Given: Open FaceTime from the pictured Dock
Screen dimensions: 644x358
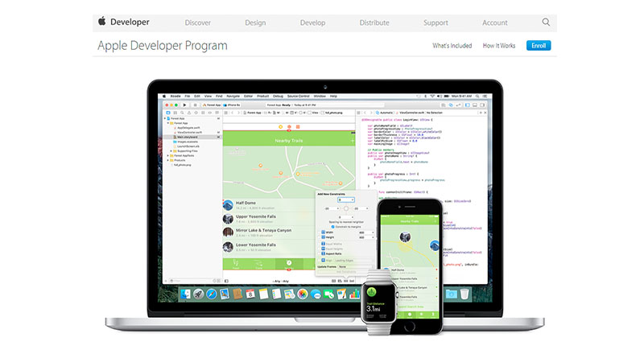Looking at the screenshot, I should pos(329,294).
